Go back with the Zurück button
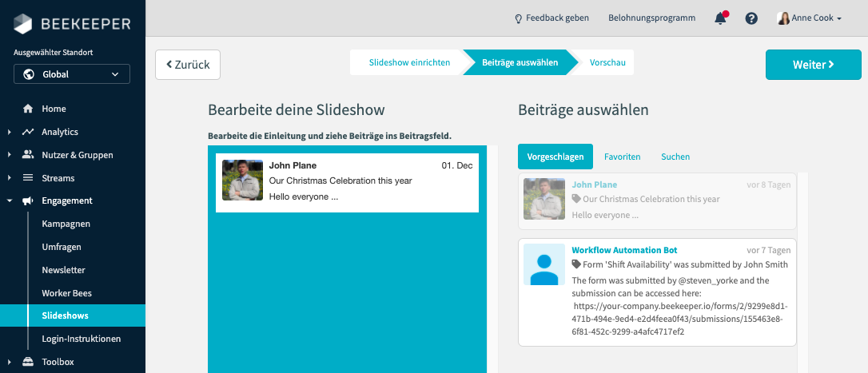Viewport: 868px width, 373px height. click(x=188, y=65)
